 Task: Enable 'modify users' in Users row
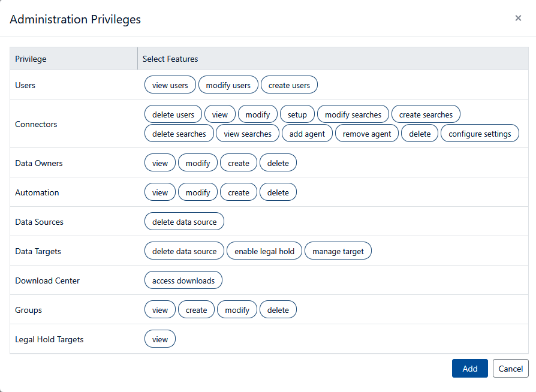point(228,85)
